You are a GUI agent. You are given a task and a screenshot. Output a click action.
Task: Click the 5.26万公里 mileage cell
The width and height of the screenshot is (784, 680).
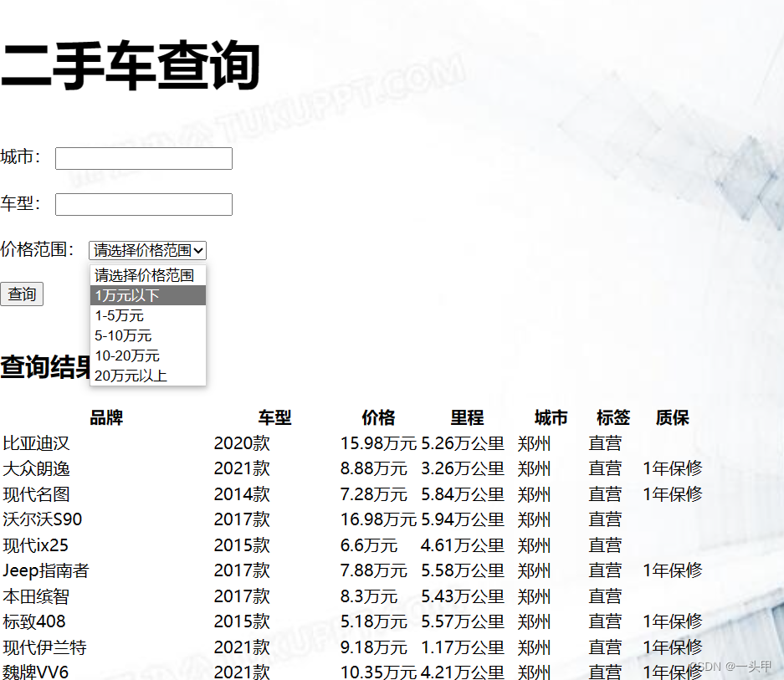(463, 443)
